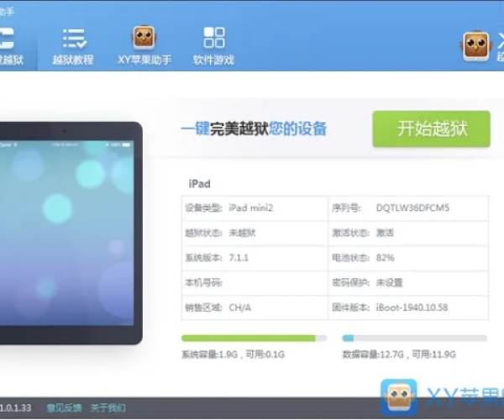Switch to the 软件游戏 tab
504x420 pixels.
tap(213, 46)
